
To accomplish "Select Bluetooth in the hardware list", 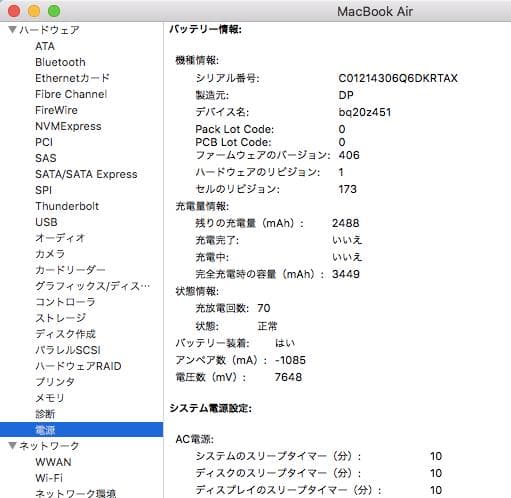I will click(x=60, y=62).
